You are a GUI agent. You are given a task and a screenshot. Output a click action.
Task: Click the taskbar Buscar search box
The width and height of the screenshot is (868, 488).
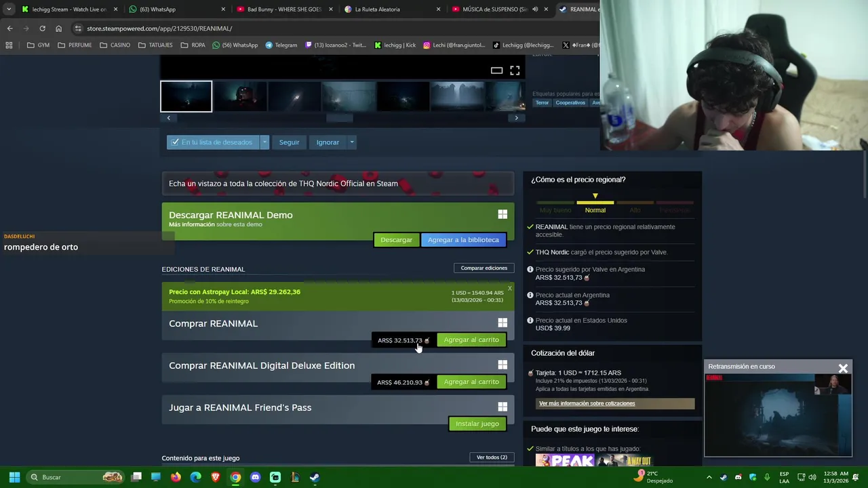tap(76, 477)
